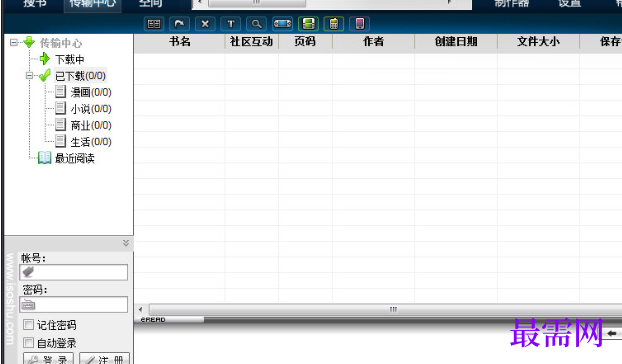
Task: Select the green dual-screen console device icon
Action: [x=308, y=24]
